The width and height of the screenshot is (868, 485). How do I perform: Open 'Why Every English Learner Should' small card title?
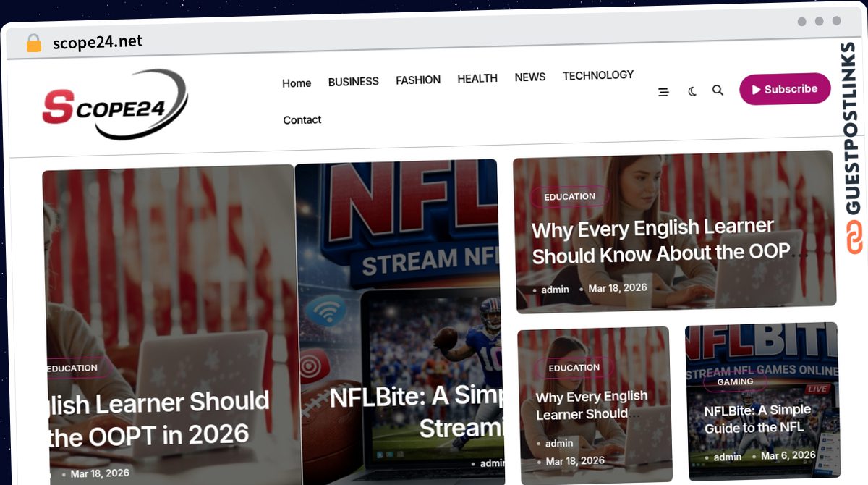592,405
